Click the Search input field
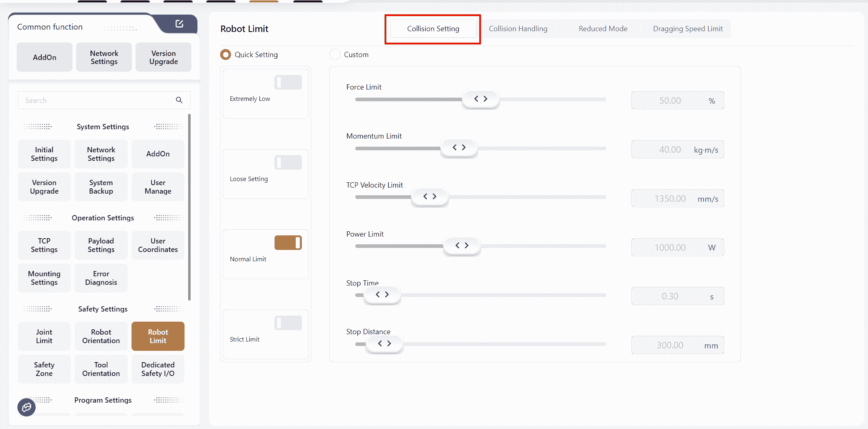 click(x=97, y=100)
